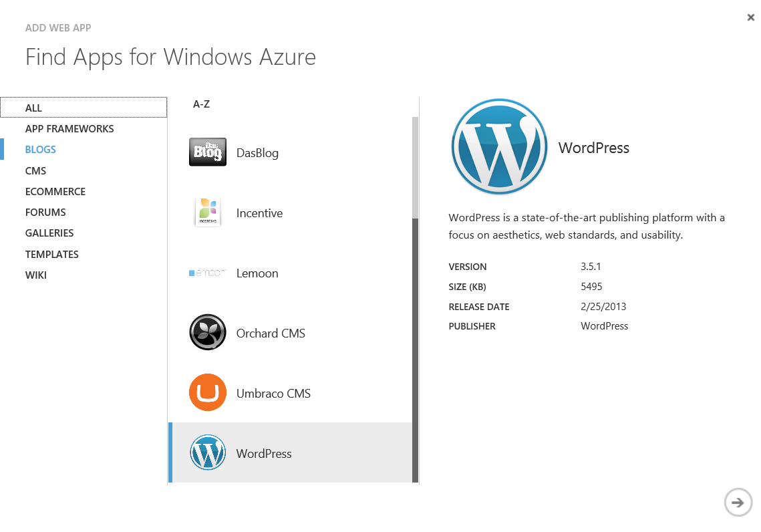Close the Find Apps dialog
Viewport: 761px width, 532px height.
click(750, 17)
